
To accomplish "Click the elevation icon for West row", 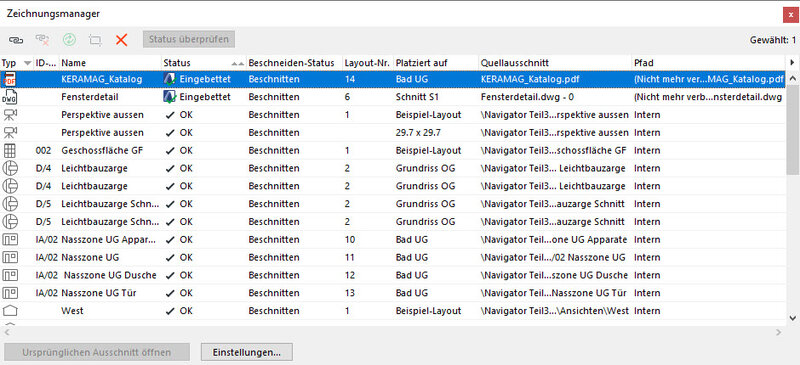I will click(x=10, y=311).
